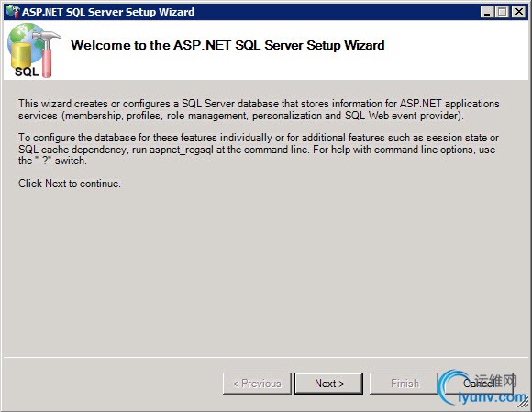Minimize the Setup Wizard window
This screenshot has height=412, width=532.
click(x=487, y=12)
